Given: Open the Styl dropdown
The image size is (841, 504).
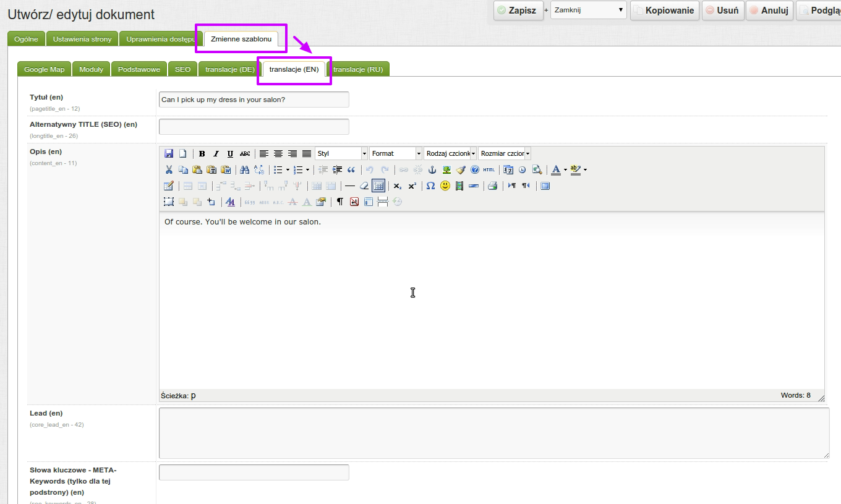Looking at the screenshot, I should point(341,153).
